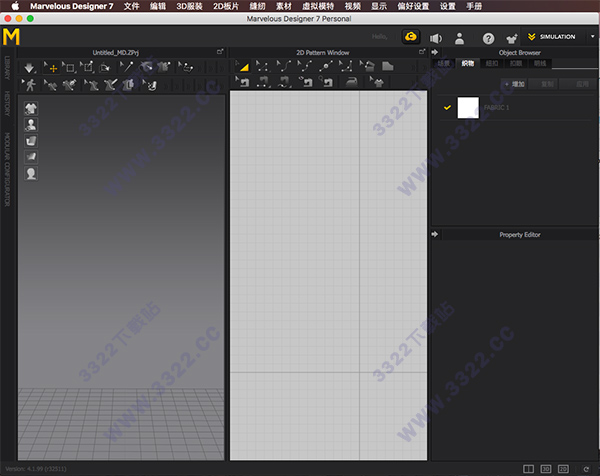Open the user account person icon
Screen dimensions: 600x476
[459, 38]
